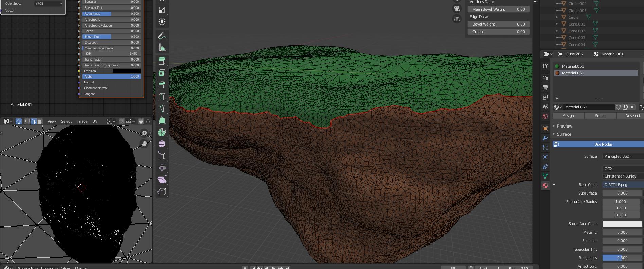This screenshot has height=269, width=644.
Task: Open UV editor type dropdown
Action: pos(8,121)
